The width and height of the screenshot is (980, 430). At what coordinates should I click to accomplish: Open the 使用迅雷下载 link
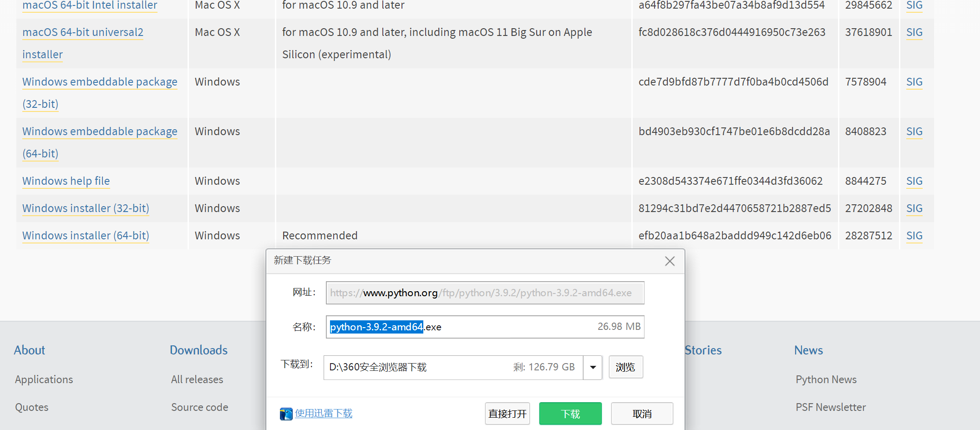click(324, 413)
